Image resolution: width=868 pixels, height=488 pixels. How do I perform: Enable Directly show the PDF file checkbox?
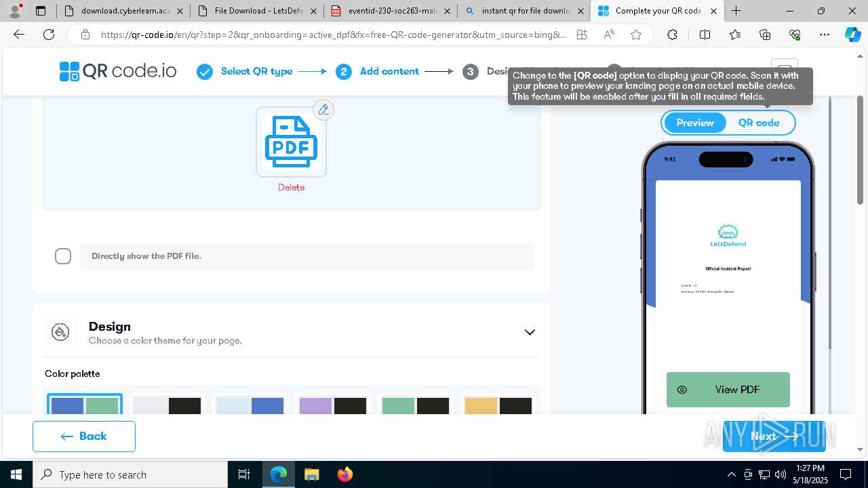[x=63, y=256]
